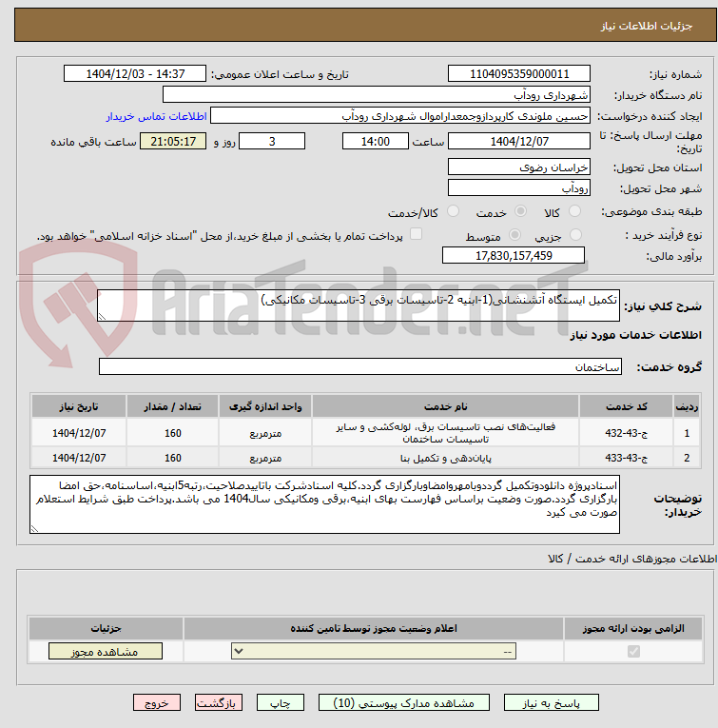The image size is (718, 728).
Task: Select the جزیی purchase type radio
Action: point(575,235)
